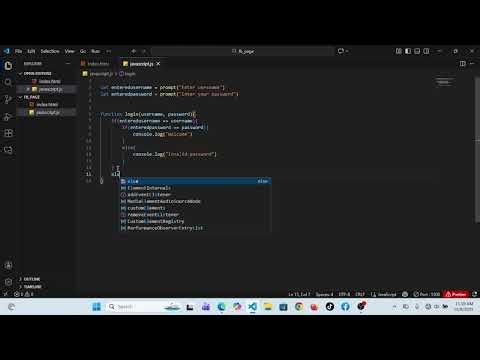Click the remote window status icon
480x360 pixels.
click(x=5, y=294)
